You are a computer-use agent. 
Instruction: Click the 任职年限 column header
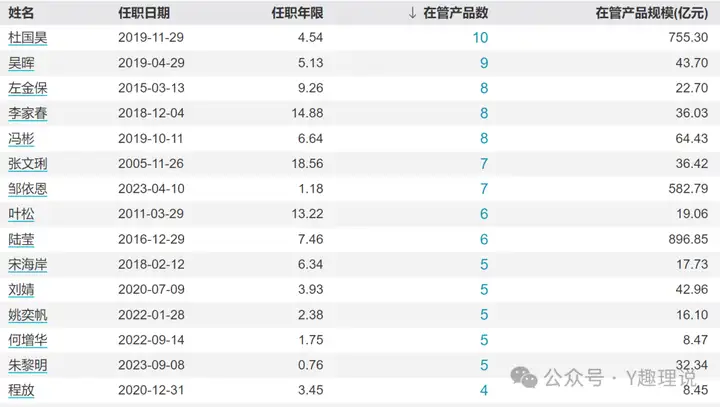(x=297, y=13)
